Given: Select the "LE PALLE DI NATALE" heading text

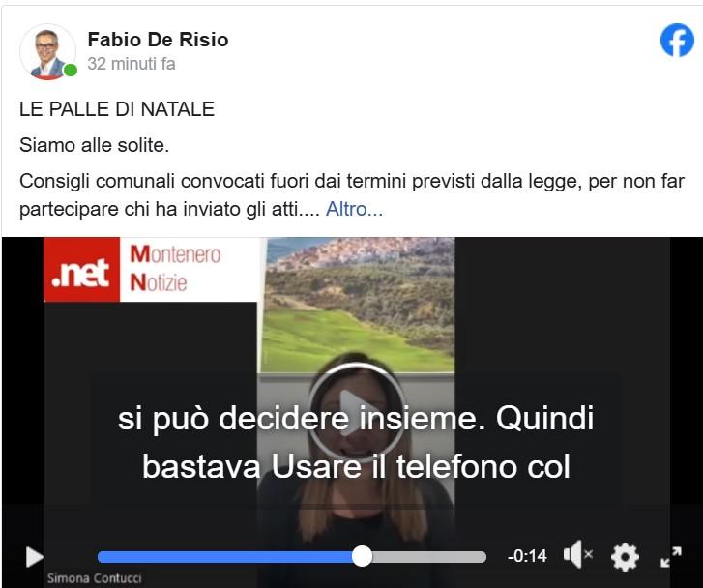Looking at the screenshot, I should tap(117, 109).
